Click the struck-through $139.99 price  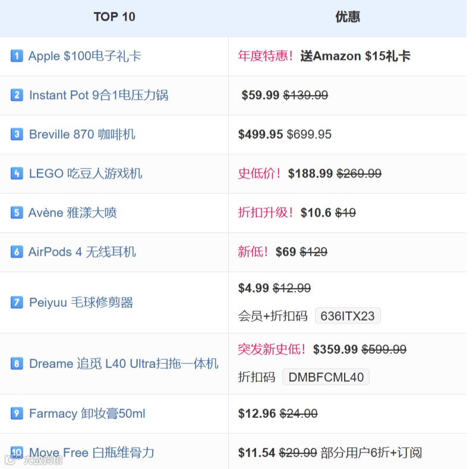pyautogui.click(x=305, y=95)
